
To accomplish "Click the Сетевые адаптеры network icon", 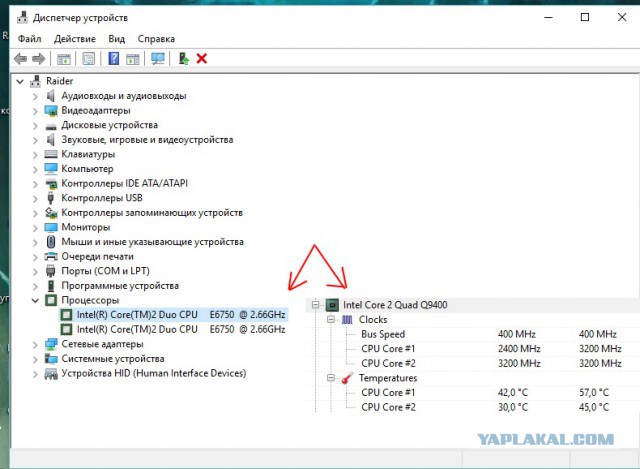I will [51, 344].
